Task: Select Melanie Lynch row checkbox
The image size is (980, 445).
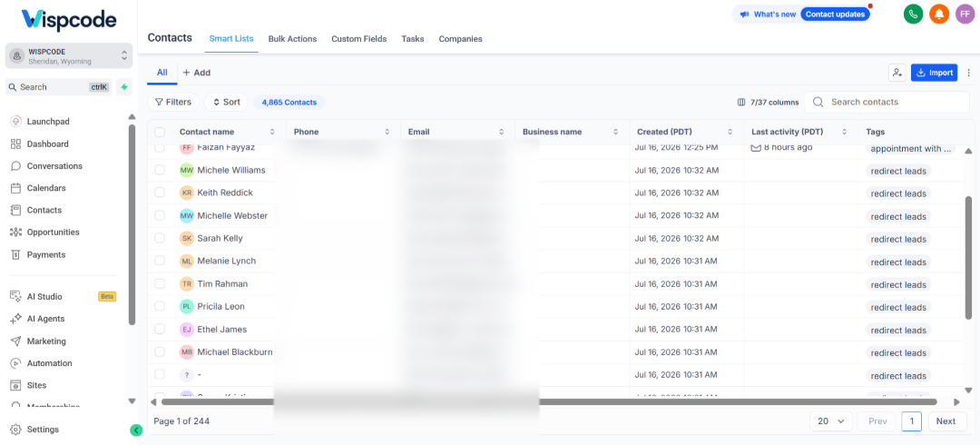Action: click(x=160, y=261)
